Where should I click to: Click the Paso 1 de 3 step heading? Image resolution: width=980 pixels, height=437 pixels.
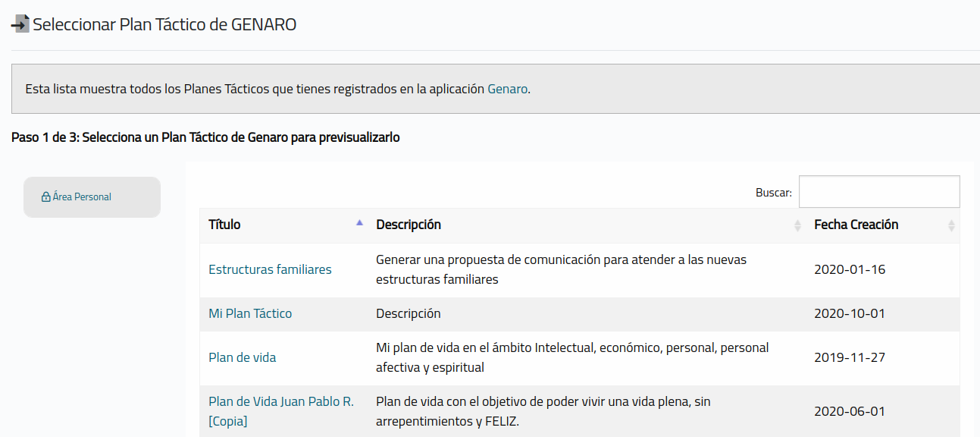click(x=205, y=137)
